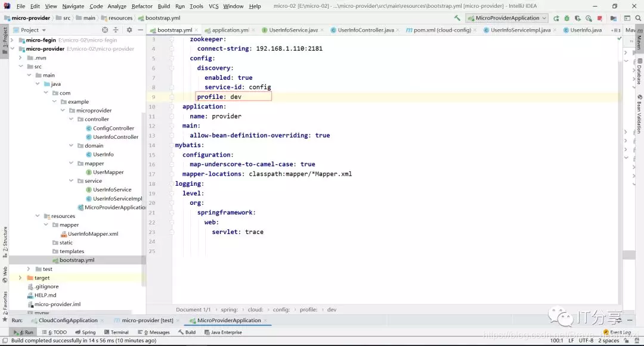Open the Refactor menu
Viewport: 644px width, 346px height.
pyautogui.click(x=142, y=6)
